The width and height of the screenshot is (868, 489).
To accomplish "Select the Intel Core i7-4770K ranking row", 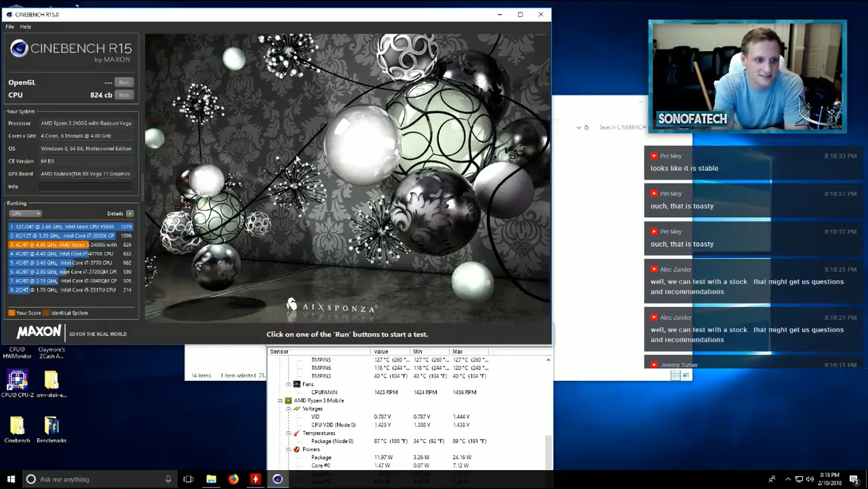I will pos(71,254).
